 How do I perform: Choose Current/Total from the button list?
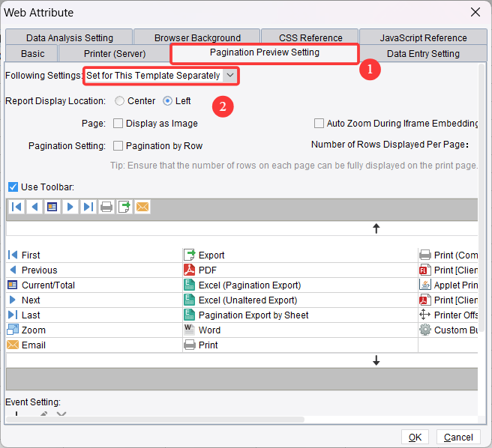point(94,285)
